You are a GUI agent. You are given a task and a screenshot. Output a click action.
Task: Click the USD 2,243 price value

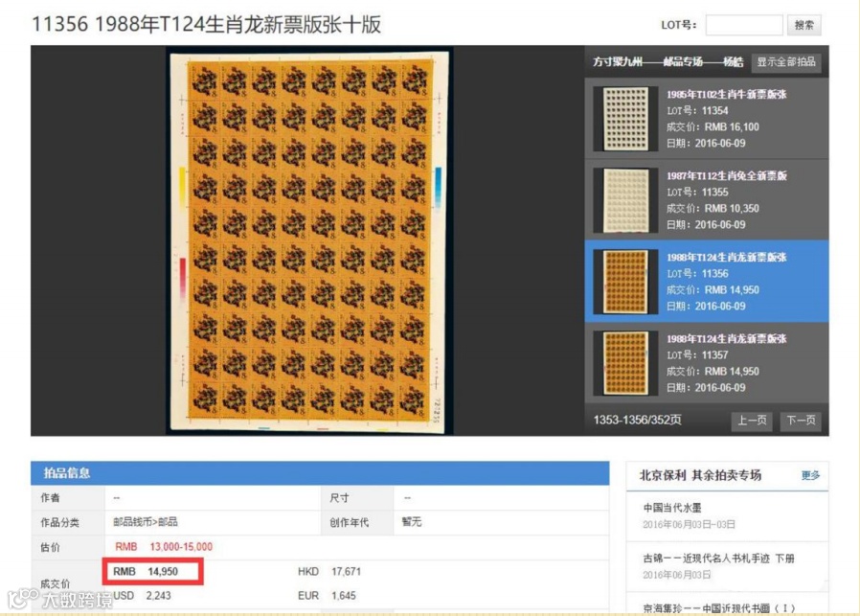(x=142, y=596)
